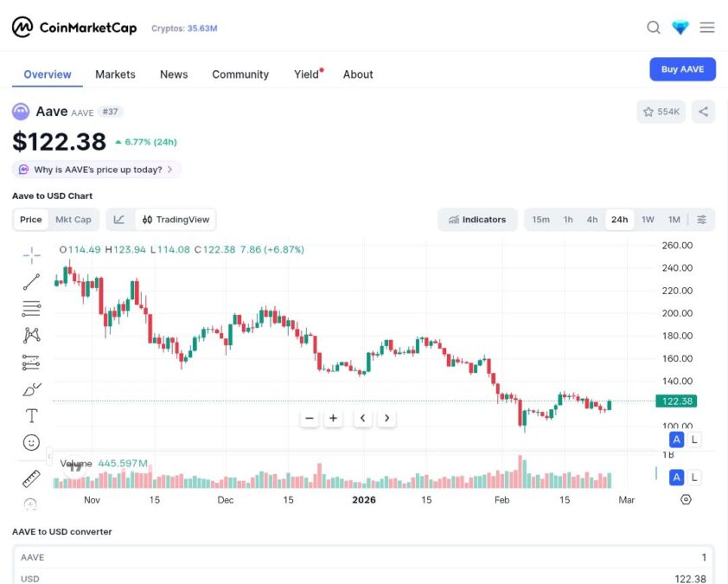Image resolution: width=728 pixels, height=584 pixels.
Task: Toggle TradingView chart mode
Action: coord(176,219)
